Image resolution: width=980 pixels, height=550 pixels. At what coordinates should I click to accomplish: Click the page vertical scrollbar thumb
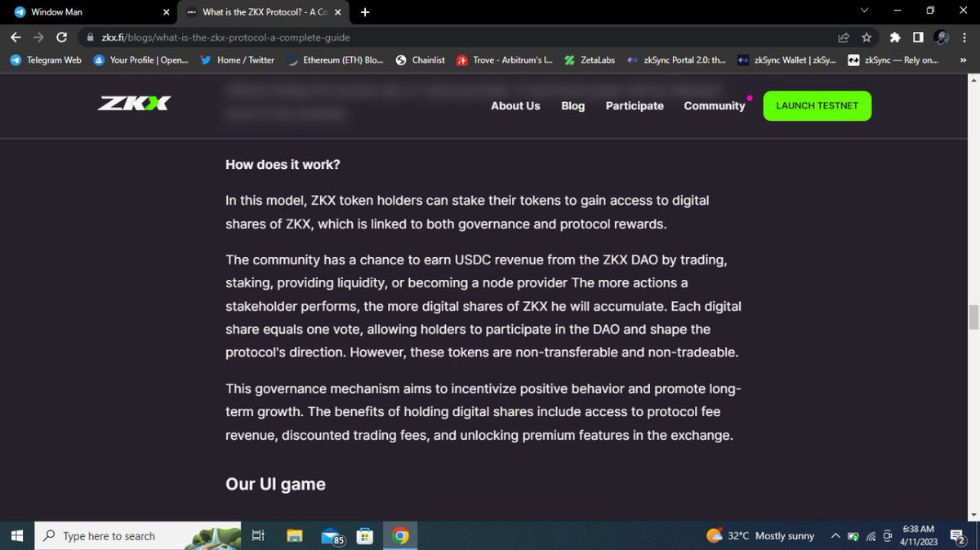tap(973, 317)
